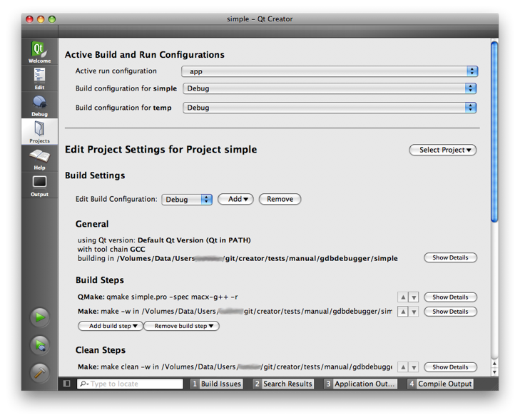Click the Remove build configuration button
The image size is (520, 420).
280,200
